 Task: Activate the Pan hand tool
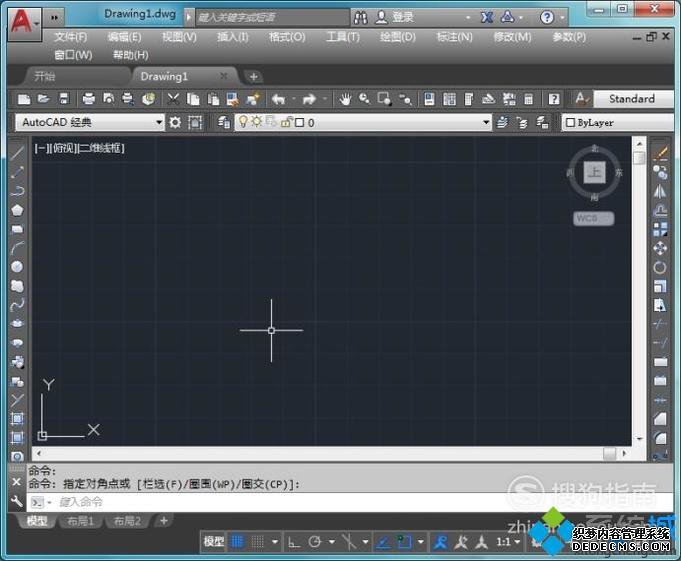tap(345, 99)
